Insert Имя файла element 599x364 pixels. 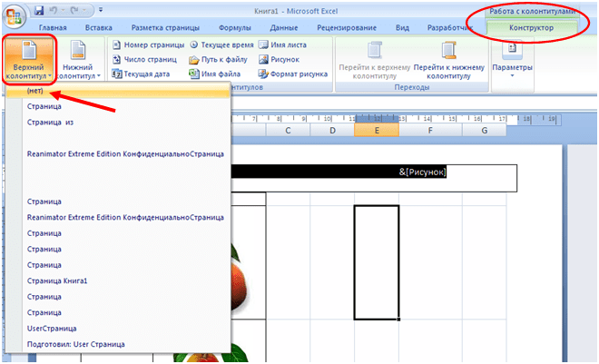[x=215, y=74]
